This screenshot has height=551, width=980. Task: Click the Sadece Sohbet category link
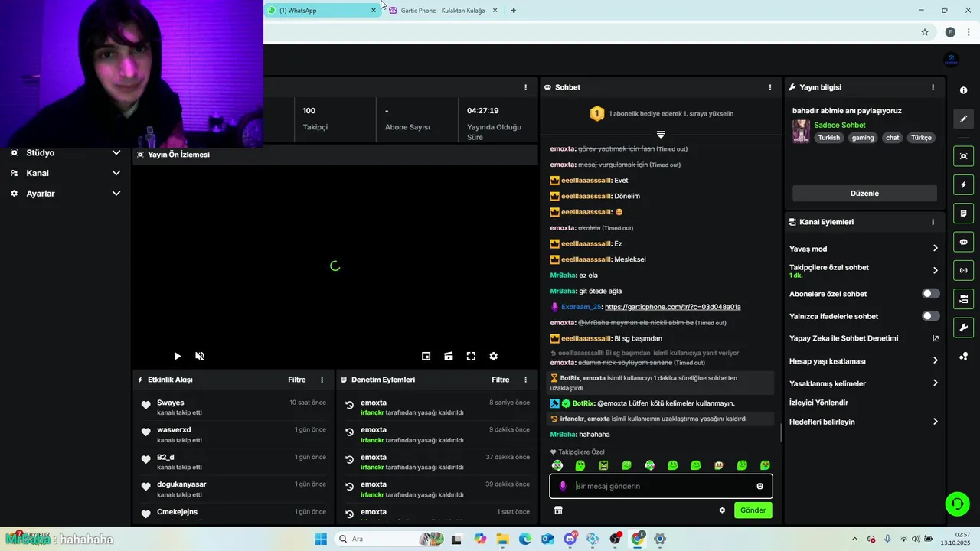(839, 125)
